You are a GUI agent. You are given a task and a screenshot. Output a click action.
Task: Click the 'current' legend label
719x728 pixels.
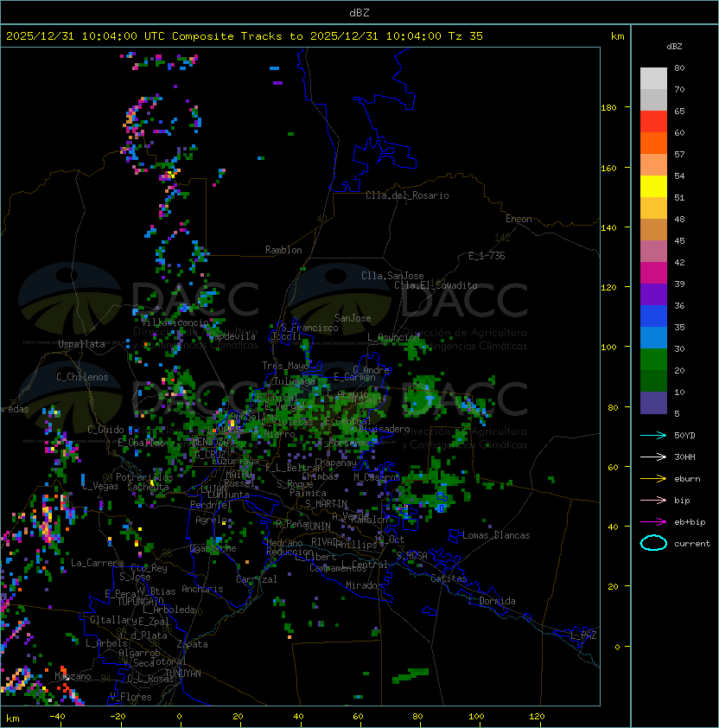[692, 544]
